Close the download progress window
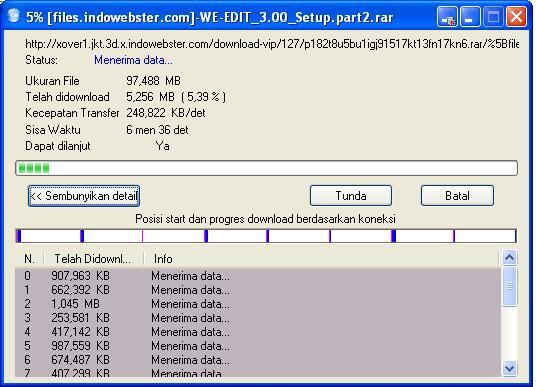 click(516, 17)
